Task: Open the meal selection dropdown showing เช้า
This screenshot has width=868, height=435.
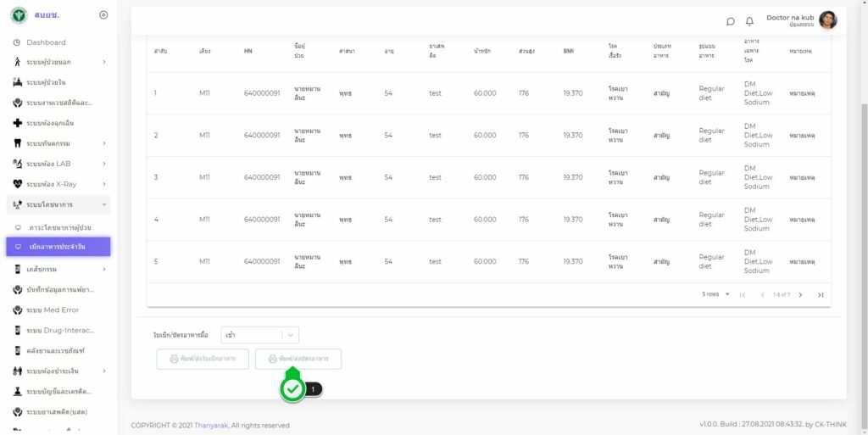Action: pos(259,335)
